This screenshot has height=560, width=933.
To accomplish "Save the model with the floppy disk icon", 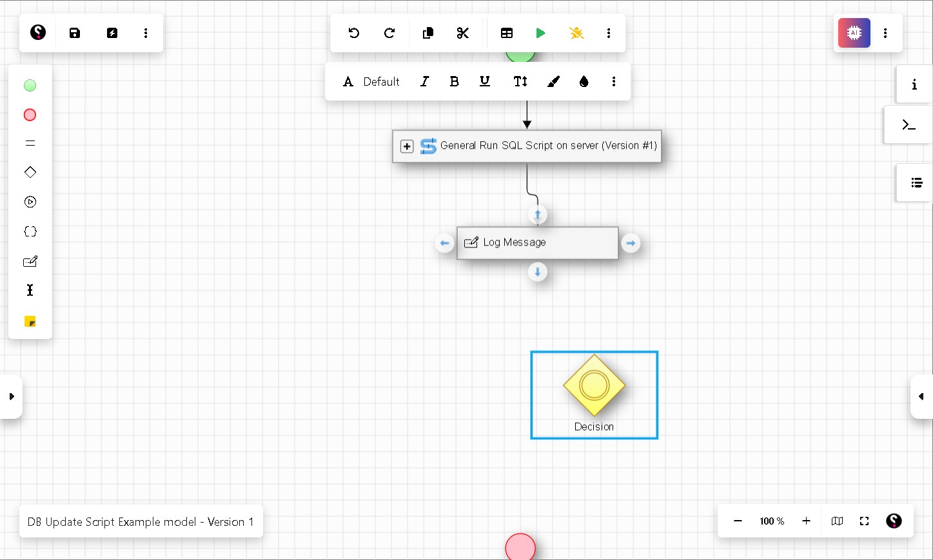I will (x=75, y=33).
